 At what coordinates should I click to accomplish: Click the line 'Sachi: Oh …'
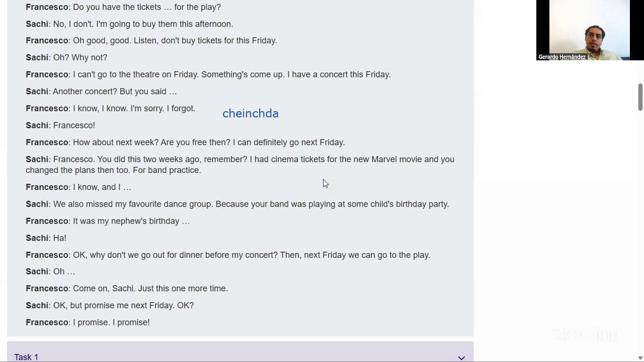point(50,271)
